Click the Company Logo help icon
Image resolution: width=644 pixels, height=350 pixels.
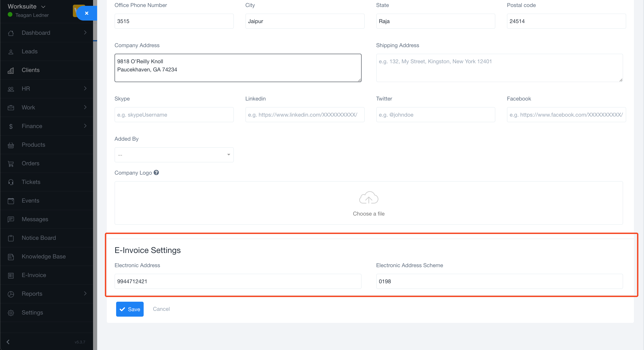pos(156,172)
